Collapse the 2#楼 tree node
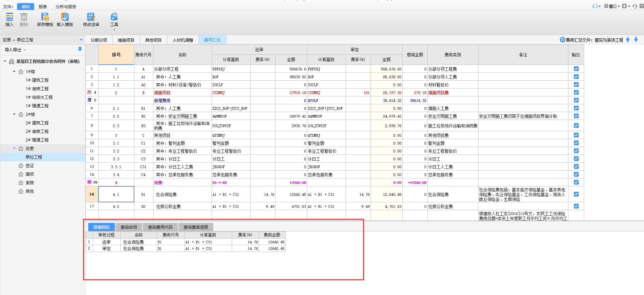Image resolution: width=644 pixels, height=295 pixels. [x=14, y=114]
